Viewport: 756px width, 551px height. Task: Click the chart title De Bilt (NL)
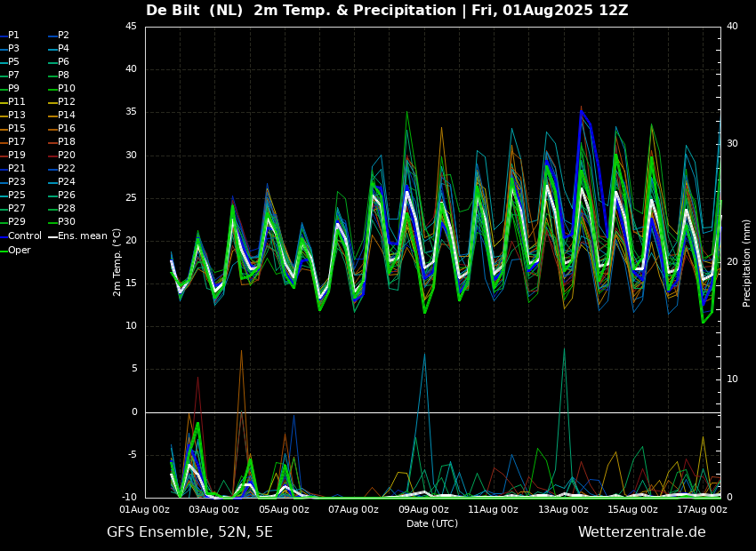(194, 10)
